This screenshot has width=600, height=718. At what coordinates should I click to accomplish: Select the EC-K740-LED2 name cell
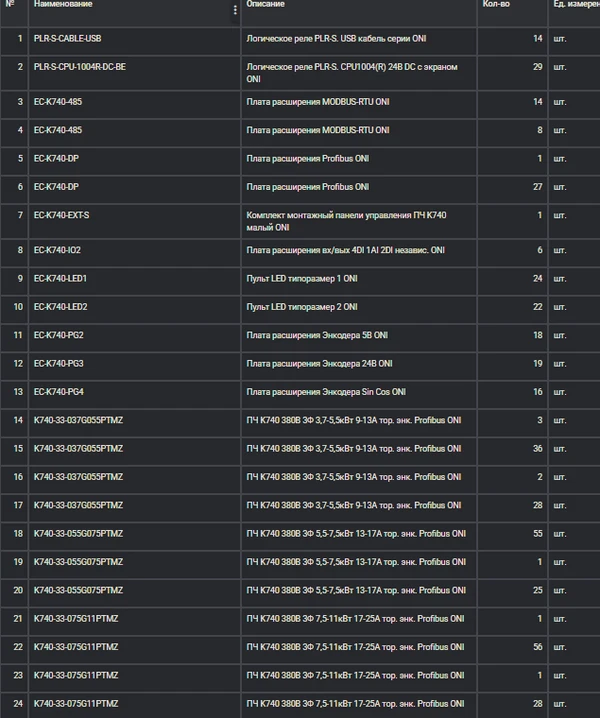pyautogui.click(x=135, y=310)
